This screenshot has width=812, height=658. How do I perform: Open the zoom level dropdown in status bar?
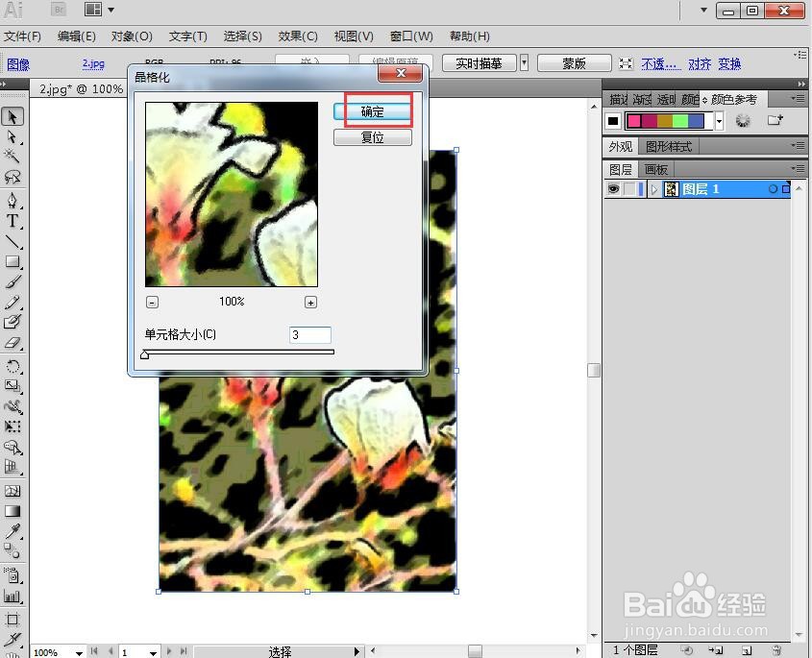pos(79,653)
